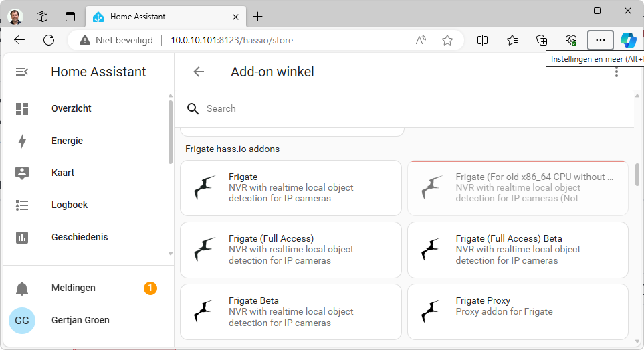Open Gertjan Groen user profile
644x350 pixels.
click(x=80, y=320)
